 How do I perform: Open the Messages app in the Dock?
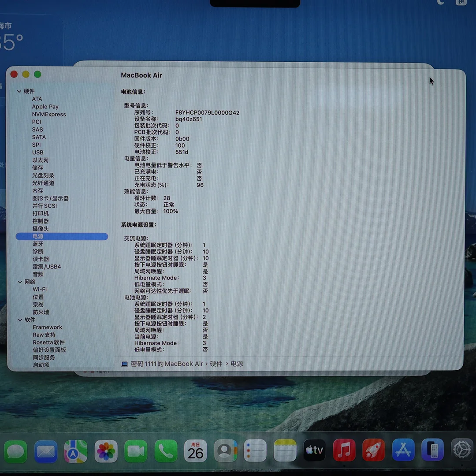click(x=15, y=451)
